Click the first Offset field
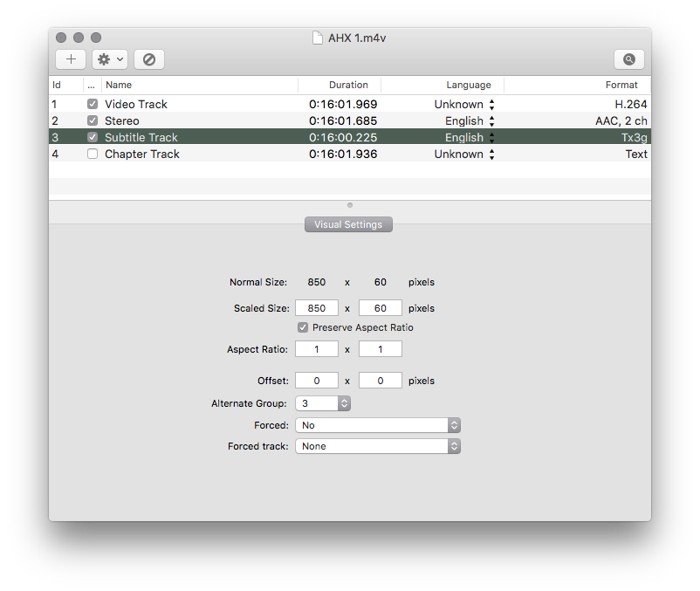The image size is (700, 591). (317, 381)
